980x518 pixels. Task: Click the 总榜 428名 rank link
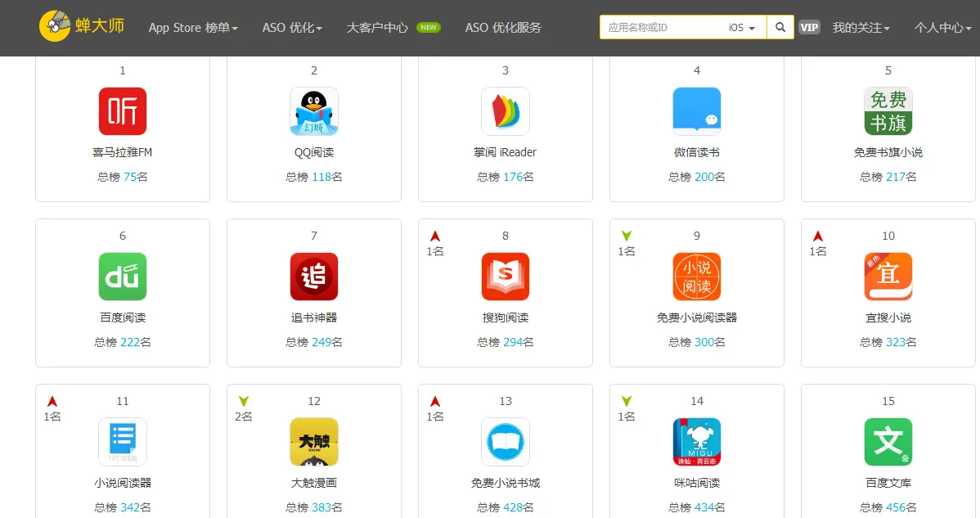tap(505, 507)
